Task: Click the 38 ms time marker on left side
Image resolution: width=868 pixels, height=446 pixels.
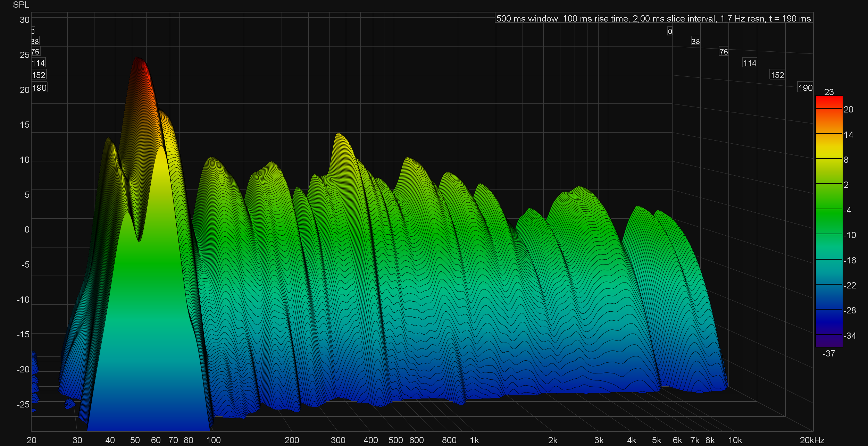Action: click(x=35, y=41)
